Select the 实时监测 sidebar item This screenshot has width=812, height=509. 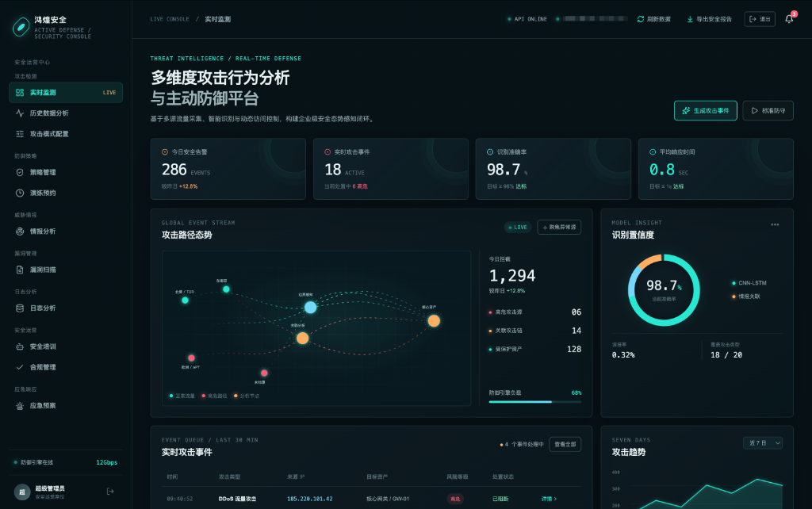[66, 92]
